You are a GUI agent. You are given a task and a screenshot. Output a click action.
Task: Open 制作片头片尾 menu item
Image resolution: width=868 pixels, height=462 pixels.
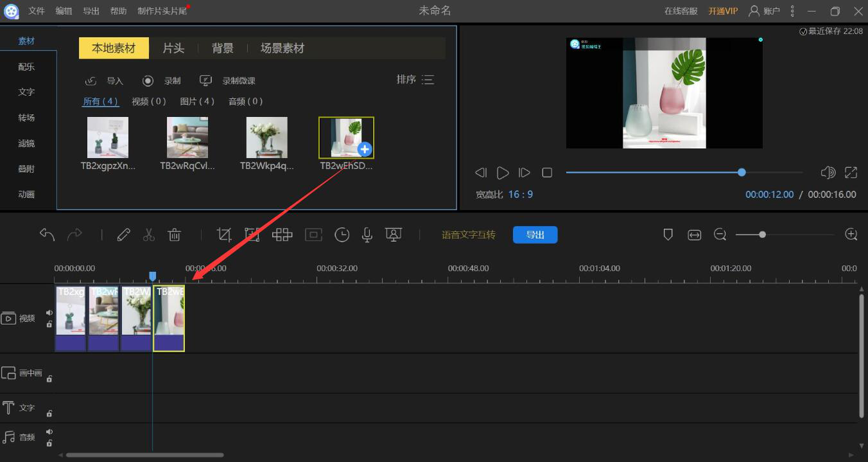162,11
